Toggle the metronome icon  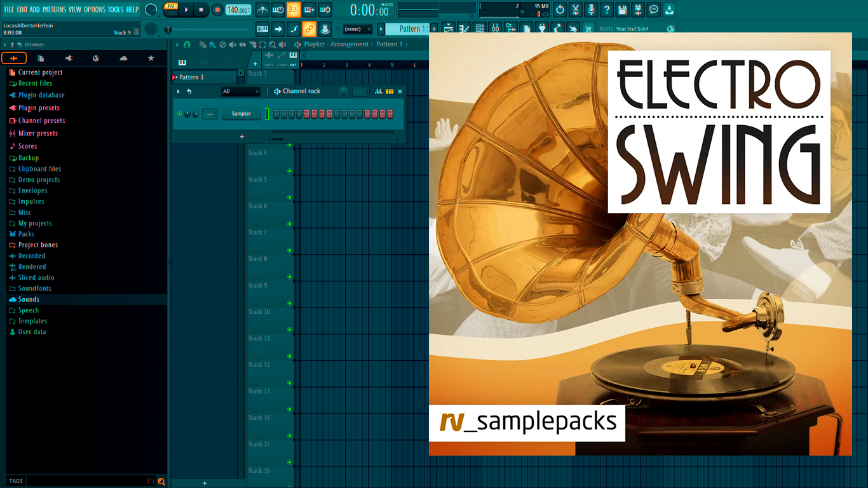pyautogui.click(x=262, y=10)
